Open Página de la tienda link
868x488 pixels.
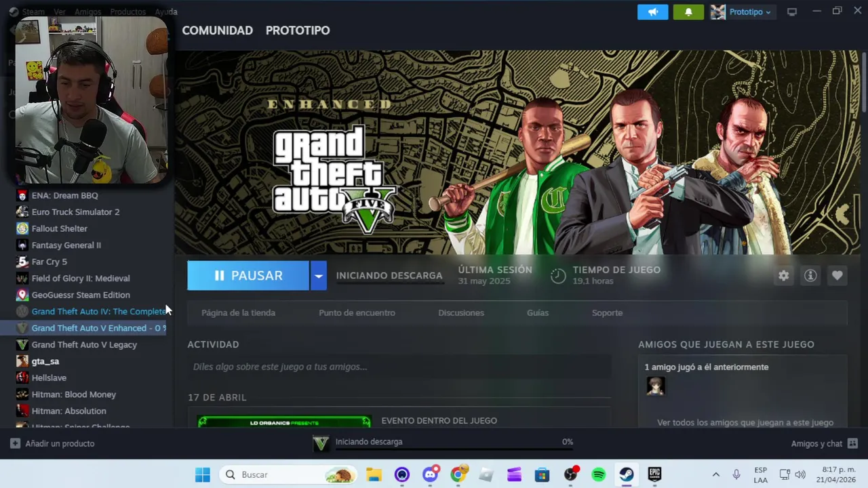coord(238,312)
